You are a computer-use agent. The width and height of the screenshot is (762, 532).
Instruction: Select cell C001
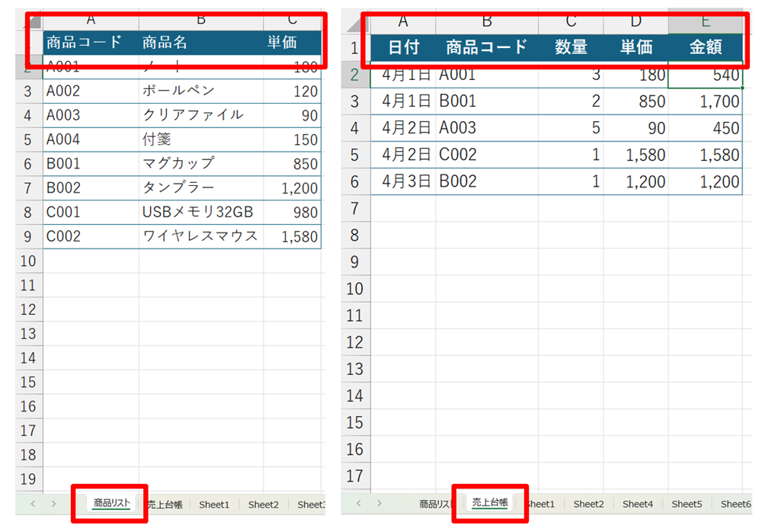pos(91,213)
